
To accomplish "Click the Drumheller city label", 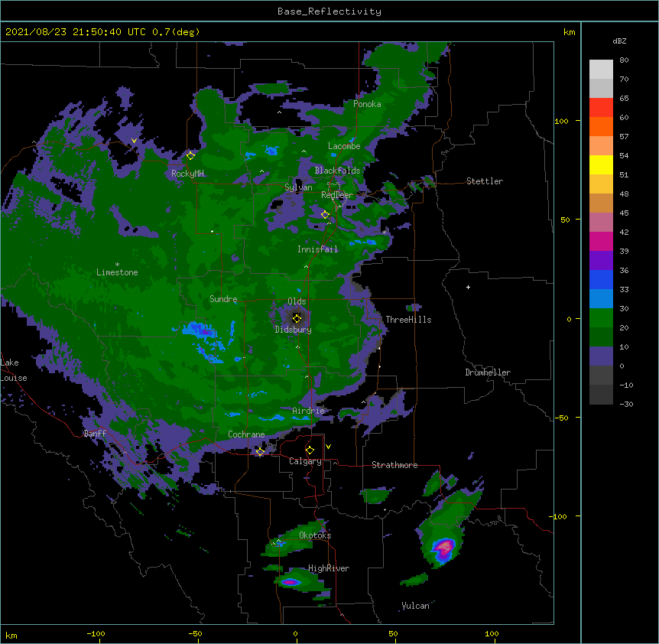I will (x=488, y=372).
